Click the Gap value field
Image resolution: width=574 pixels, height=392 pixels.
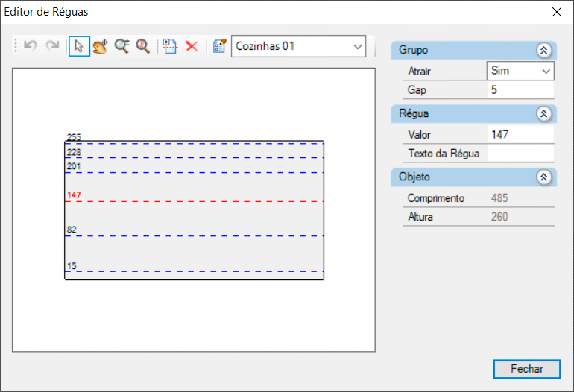(520, 90)
